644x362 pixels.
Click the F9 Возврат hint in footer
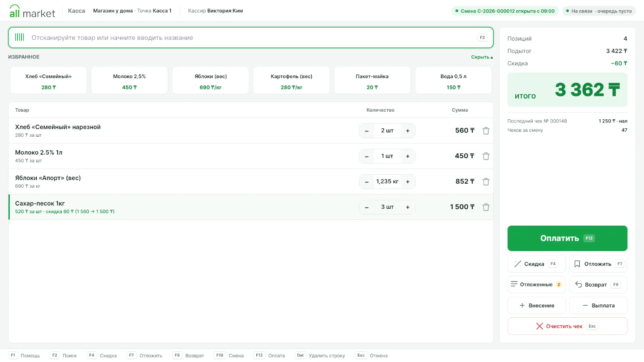click(x=188, y=356)
